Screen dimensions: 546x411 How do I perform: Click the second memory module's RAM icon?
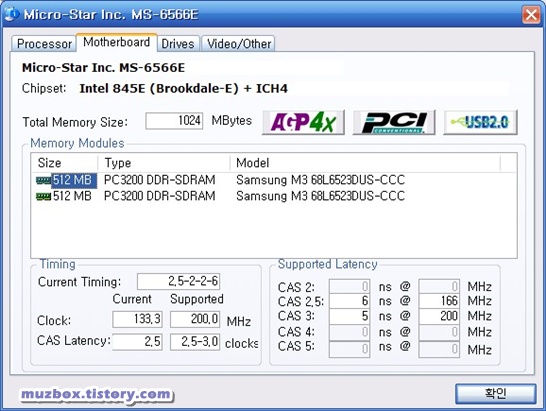44,196
